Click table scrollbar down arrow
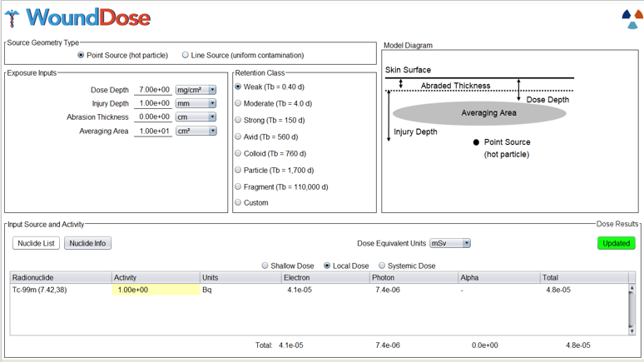This screenshot has height=362, width=644. point(632,331)
